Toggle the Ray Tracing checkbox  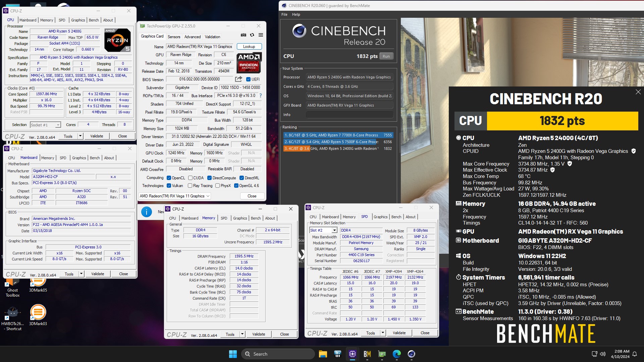point(190,186)
